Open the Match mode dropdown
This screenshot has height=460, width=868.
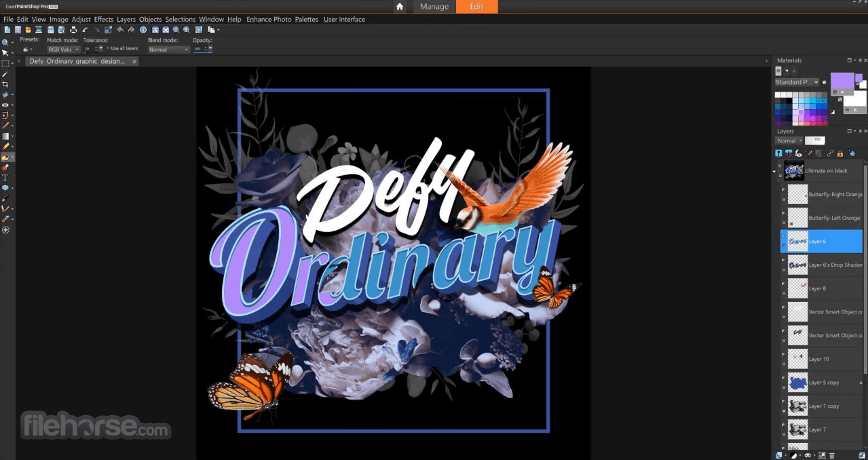[x=64, y=50]
